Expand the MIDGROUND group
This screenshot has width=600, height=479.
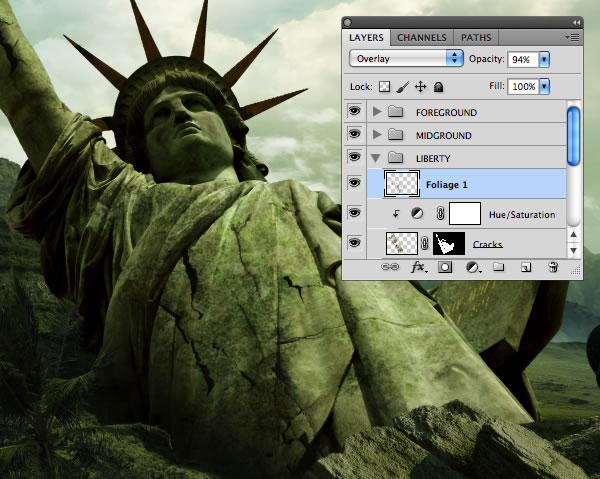tap(377, 134)
